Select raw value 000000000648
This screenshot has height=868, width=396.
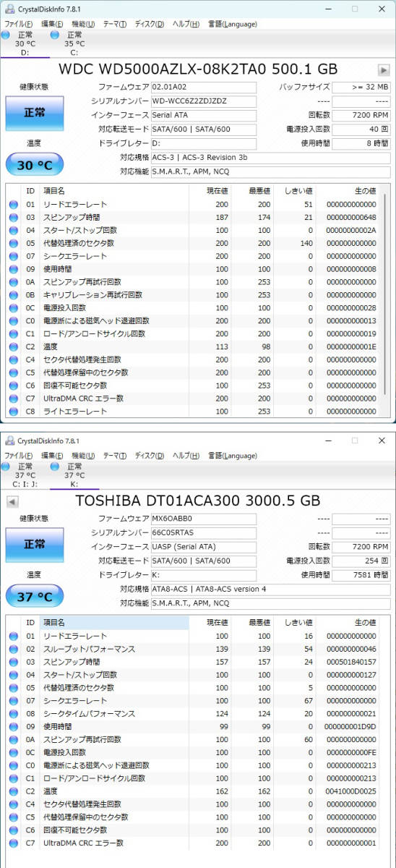click(x=351, y=217)
